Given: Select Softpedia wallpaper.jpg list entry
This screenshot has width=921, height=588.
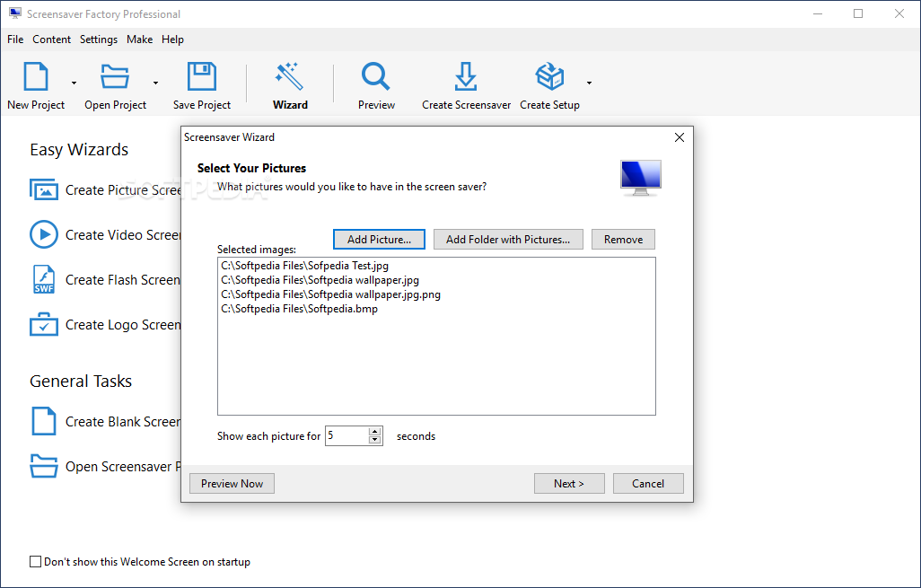Looking at the screenshot, I should [320, 280].
